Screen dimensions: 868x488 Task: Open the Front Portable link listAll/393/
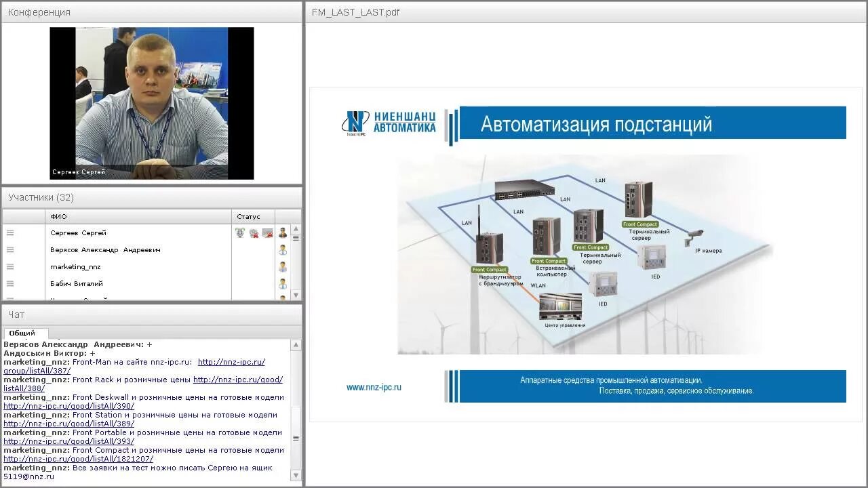coord(69,441)
